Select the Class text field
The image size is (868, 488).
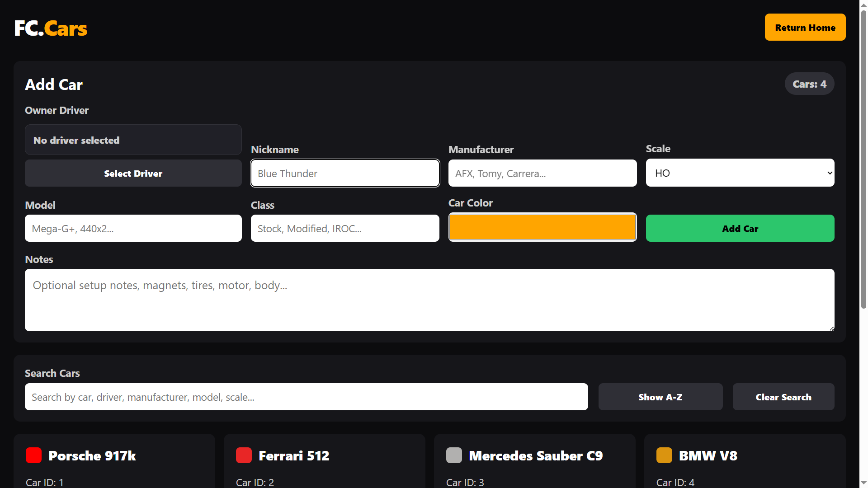coord(345,228)
